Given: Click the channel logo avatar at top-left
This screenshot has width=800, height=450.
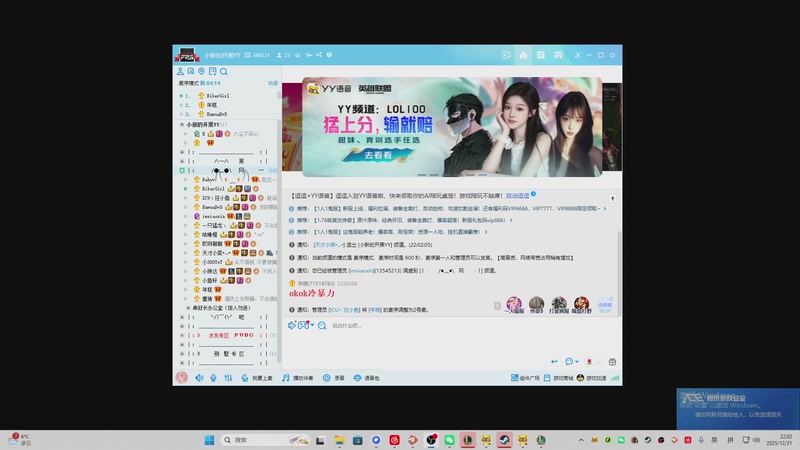Looking at the screenshot, I should 187,55.
